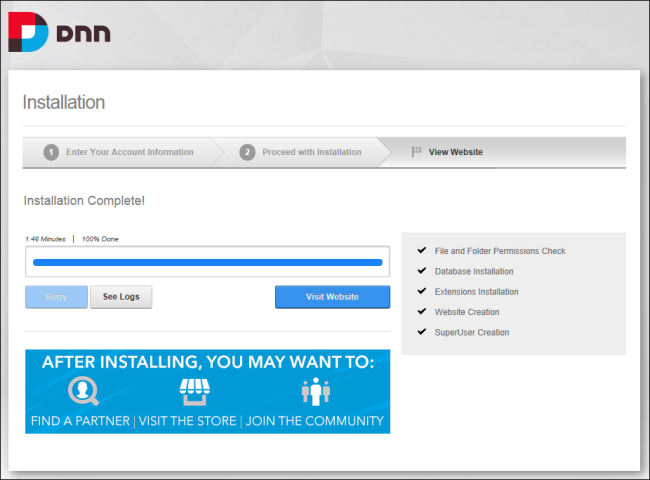Screen dimensions: 650x480
Task: Click the Retry button
Action: (56, 297)
